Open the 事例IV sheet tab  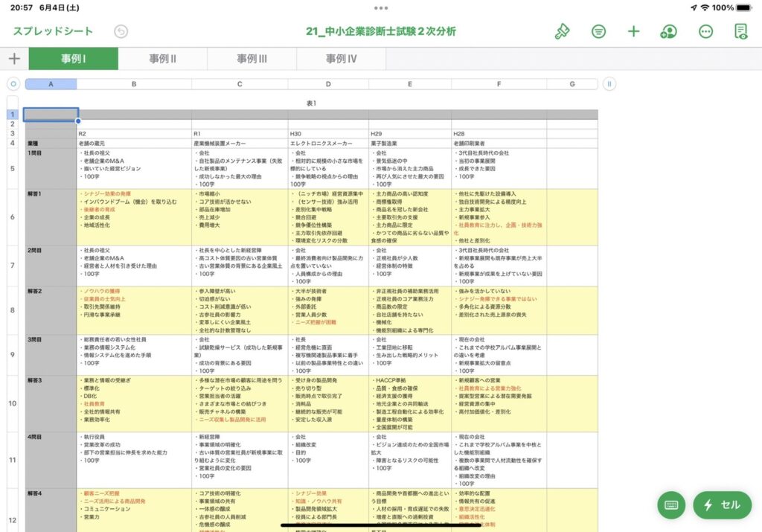pos(341,59)
